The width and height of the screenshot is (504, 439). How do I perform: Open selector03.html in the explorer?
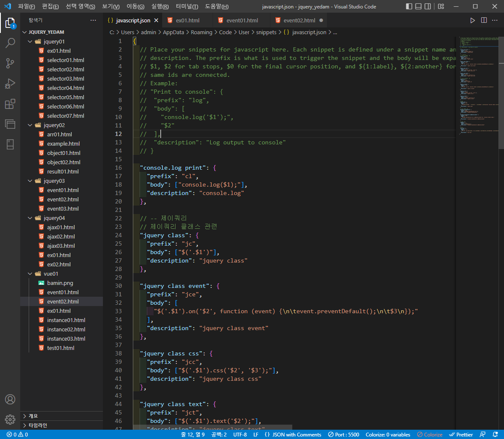click(65, 79)
